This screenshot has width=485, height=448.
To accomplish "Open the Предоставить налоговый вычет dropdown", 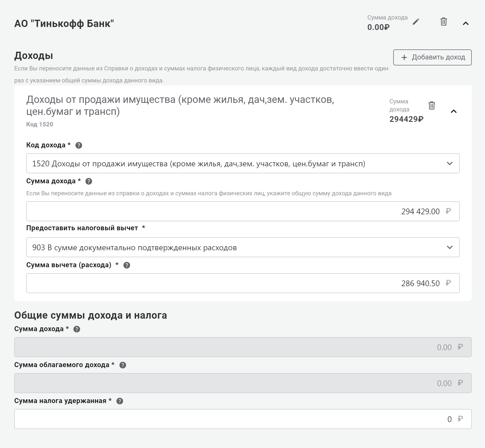I will coord(243,247).
